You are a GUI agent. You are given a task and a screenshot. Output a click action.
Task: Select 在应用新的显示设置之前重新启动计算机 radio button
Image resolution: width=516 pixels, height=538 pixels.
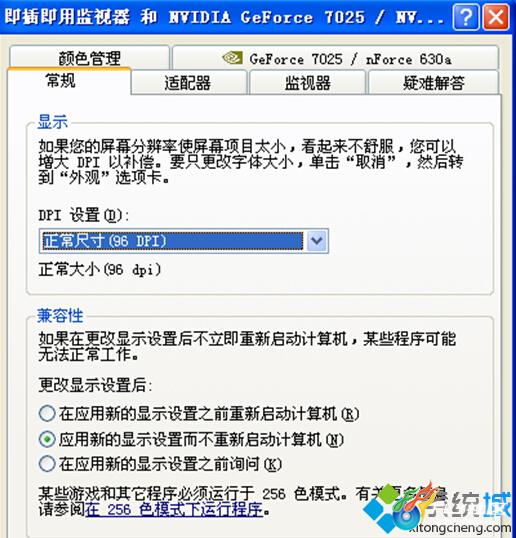coord(47,413)
